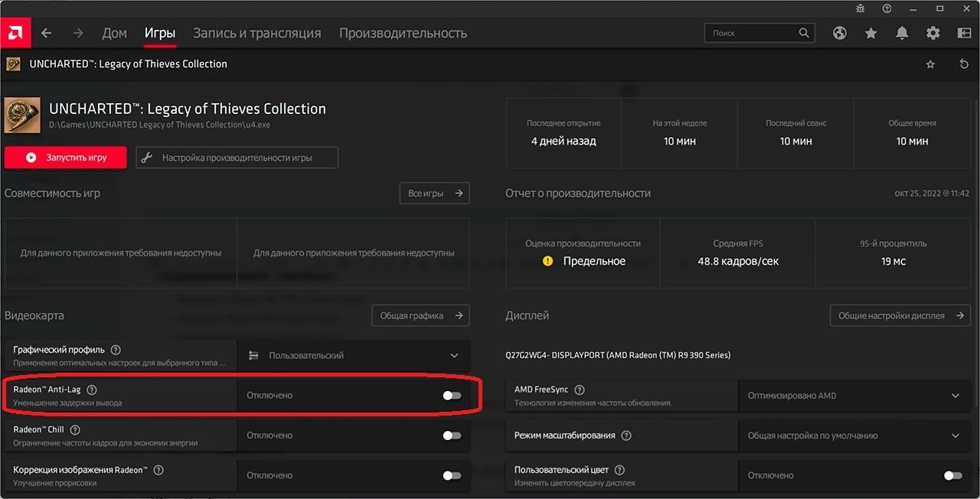
Task: Go back with the left arrow
Action: (47, 33)
